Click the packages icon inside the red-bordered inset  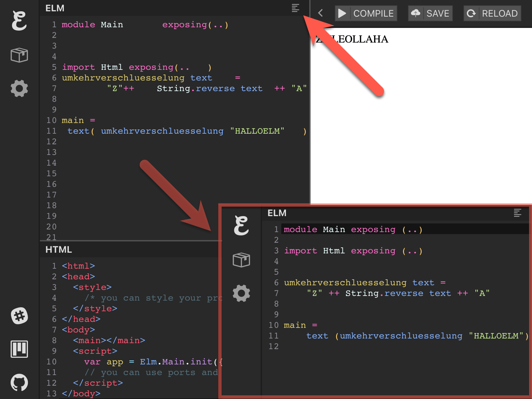click(x=241, y=260)
